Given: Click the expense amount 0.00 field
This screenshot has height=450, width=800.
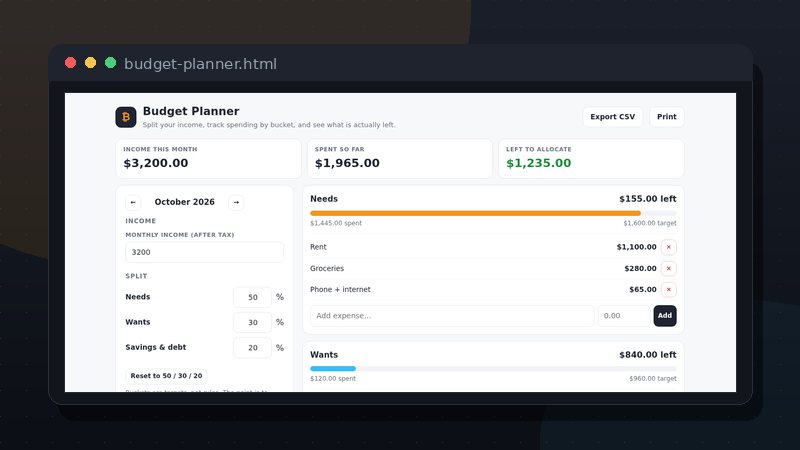Looking at the screenshot, I should [624, 316].
